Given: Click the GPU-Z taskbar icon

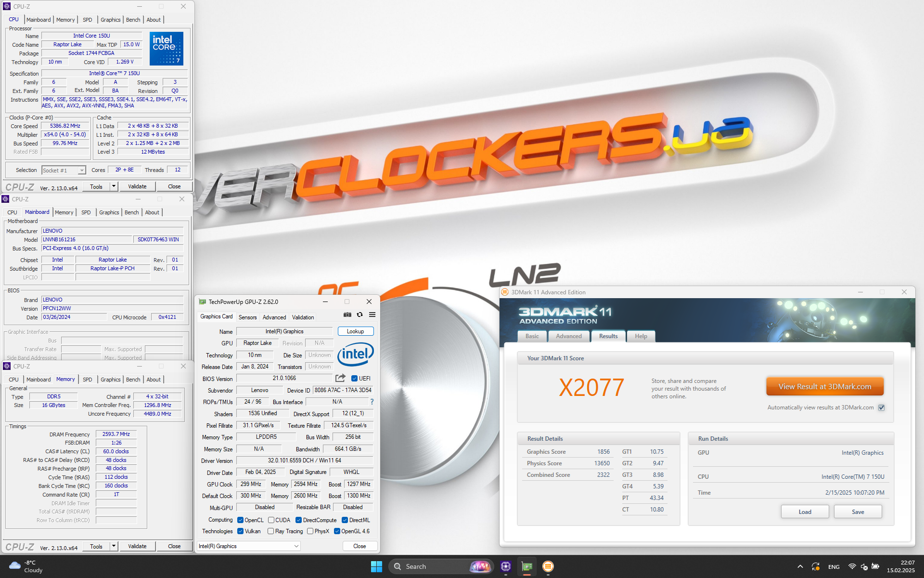Looking at the screenshot, I should click(527, 566).
